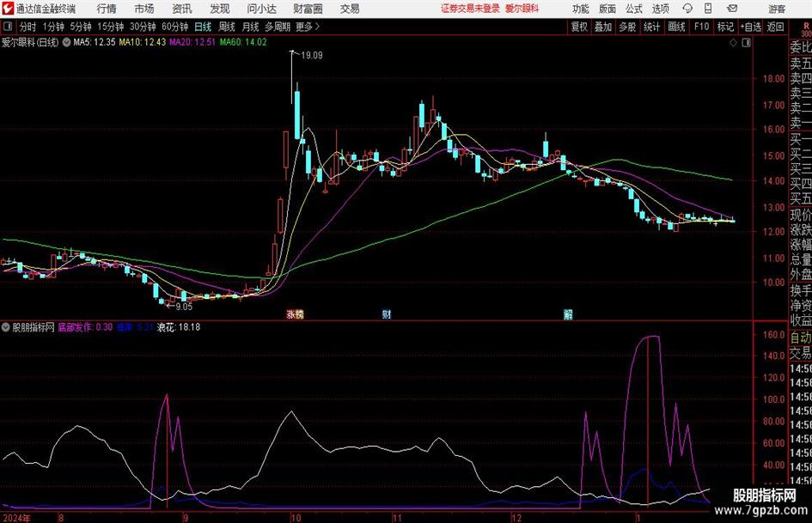Expand 更多 period options
Image resolution: width=812 pixels, height=523 pixels.
pyautogui.click(x=308, y=27)
